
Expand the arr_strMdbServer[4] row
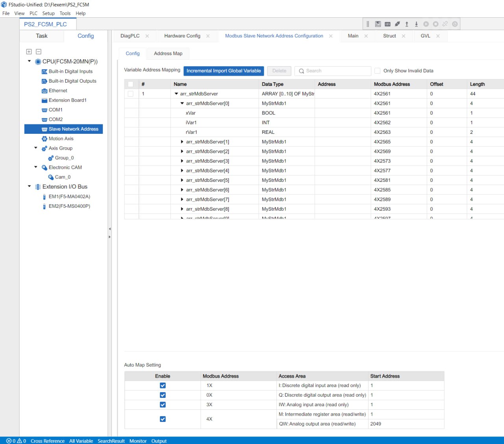pyautogui.click(x=182, y=170)
